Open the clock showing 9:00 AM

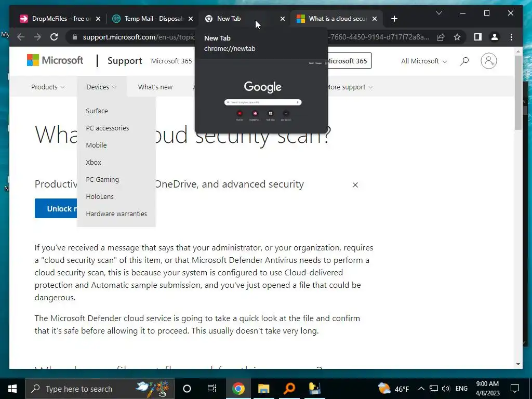pos(487,389)
